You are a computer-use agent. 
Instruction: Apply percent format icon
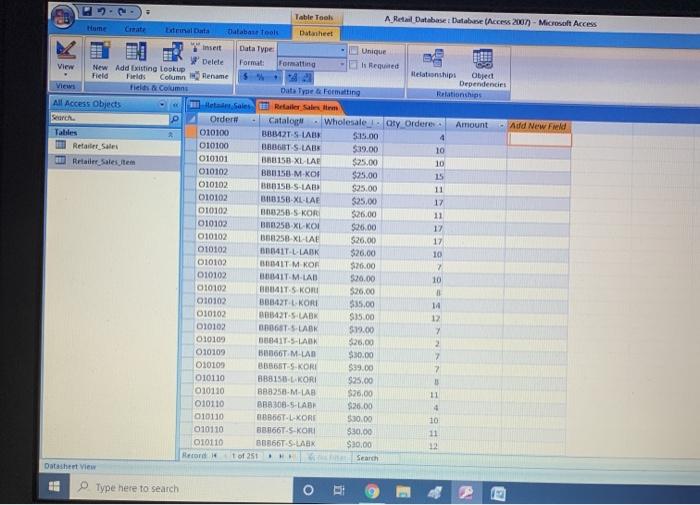[260, 77]
